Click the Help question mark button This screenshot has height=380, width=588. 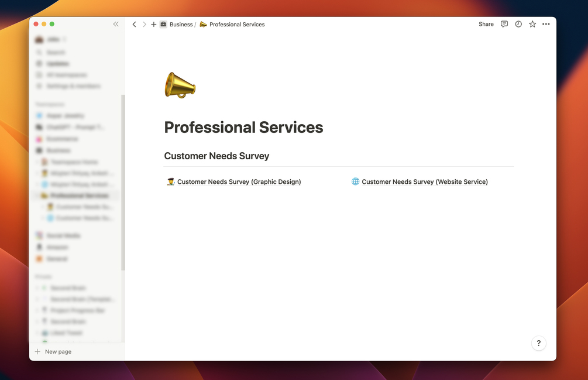pos(538,343)
